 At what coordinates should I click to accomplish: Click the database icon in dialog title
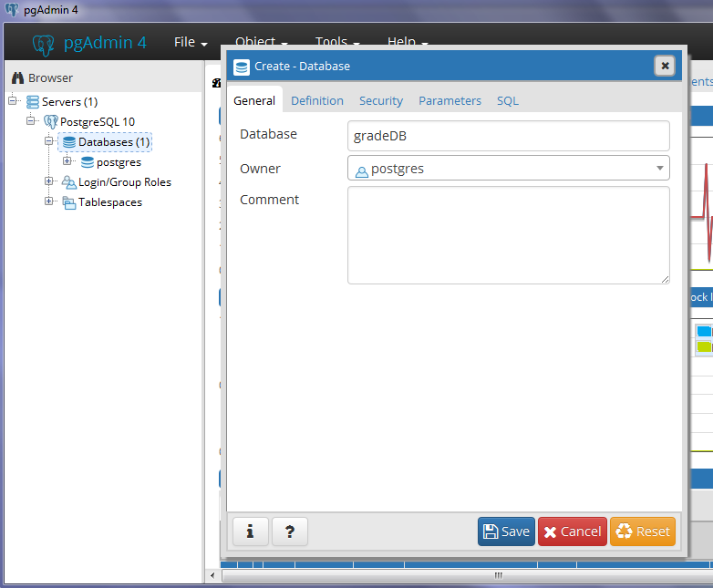[242, 67]
